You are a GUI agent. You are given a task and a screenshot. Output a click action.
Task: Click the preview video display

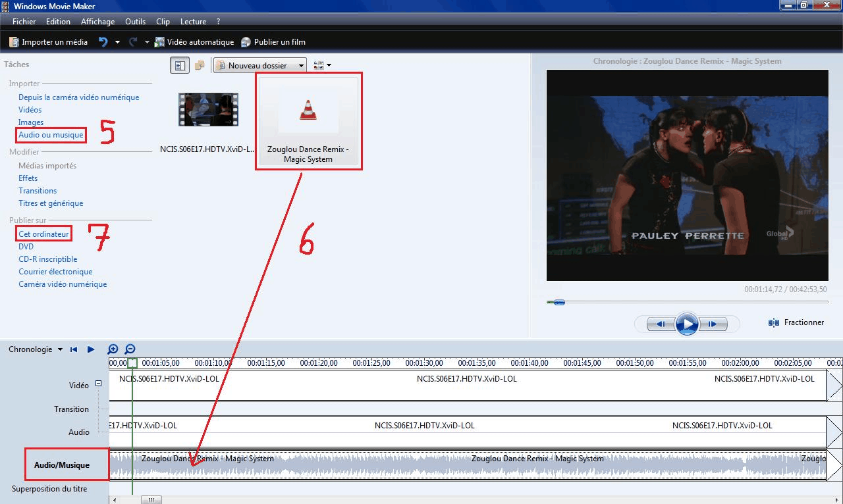687,176
